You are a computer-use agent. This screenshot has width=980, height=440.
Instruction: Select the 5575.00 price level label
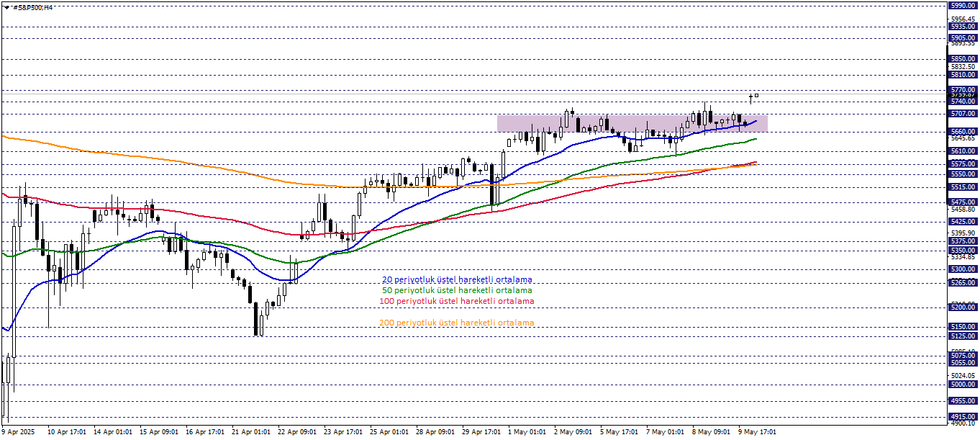[x=963, y=164]
